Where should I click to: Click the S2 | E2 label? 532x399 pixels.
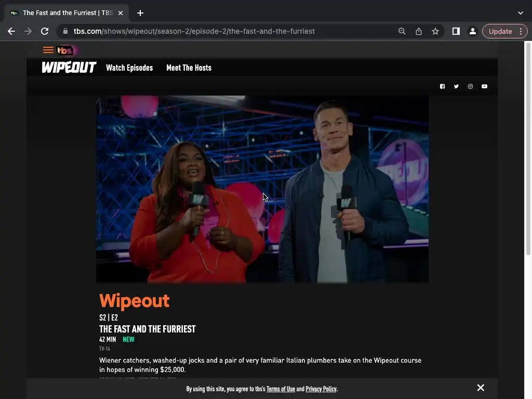click(x=108, y=317)
